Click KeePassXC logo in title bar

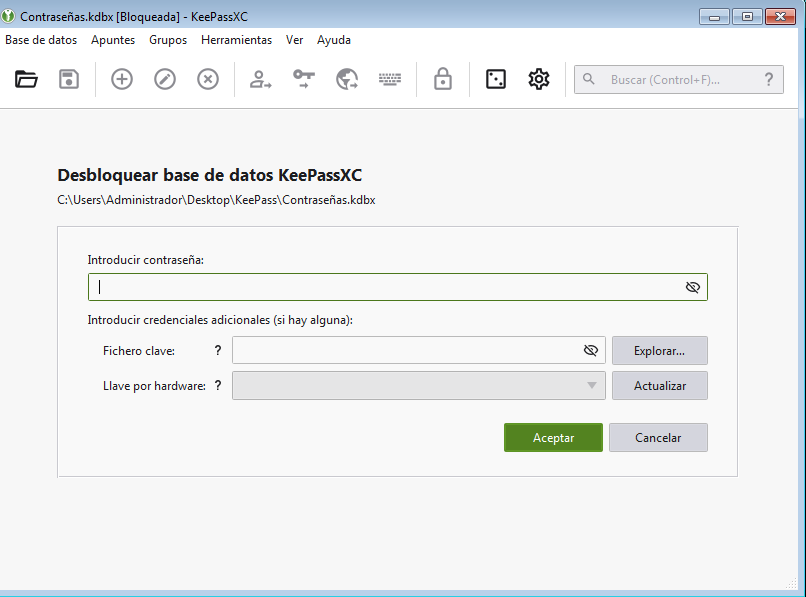point(8,16)
